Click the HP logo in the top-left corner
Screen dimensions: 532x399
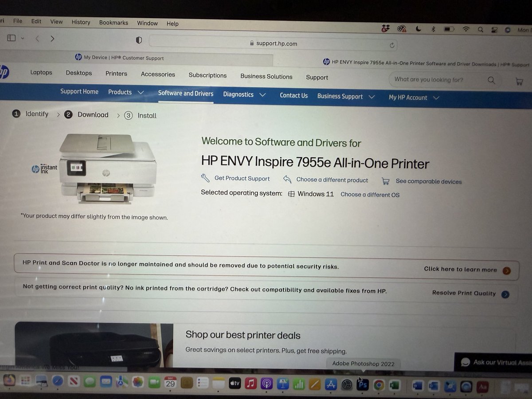[4, 72]
